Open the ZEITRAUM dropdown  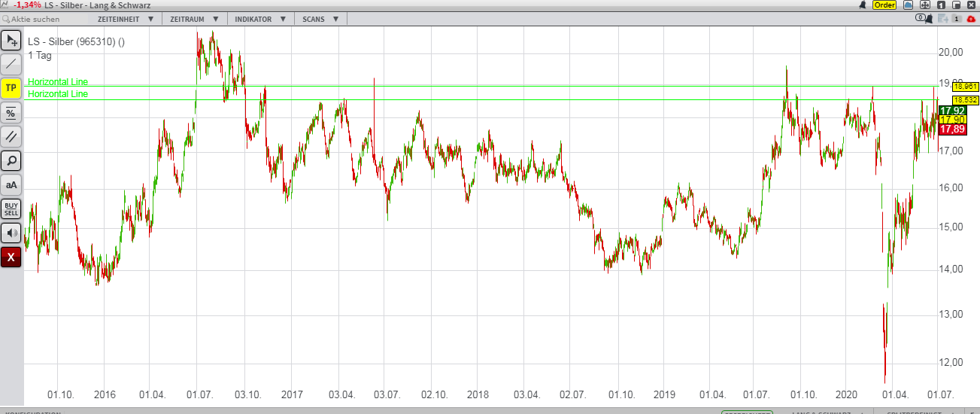(195, 19)
